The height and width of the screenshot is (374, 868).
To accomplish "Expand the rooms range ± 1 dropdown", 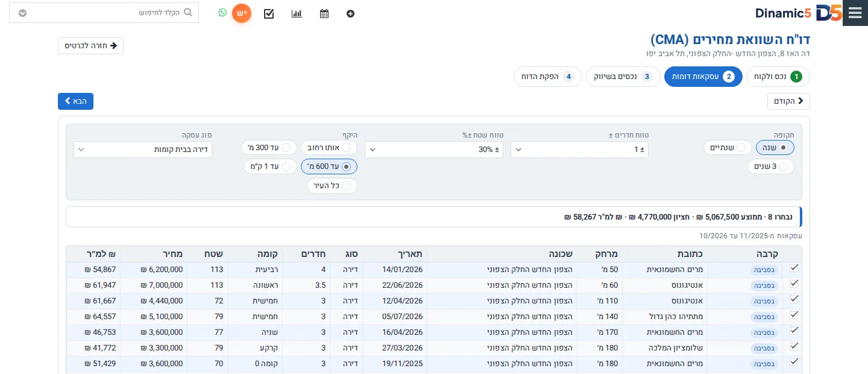I will coord(579,150).
